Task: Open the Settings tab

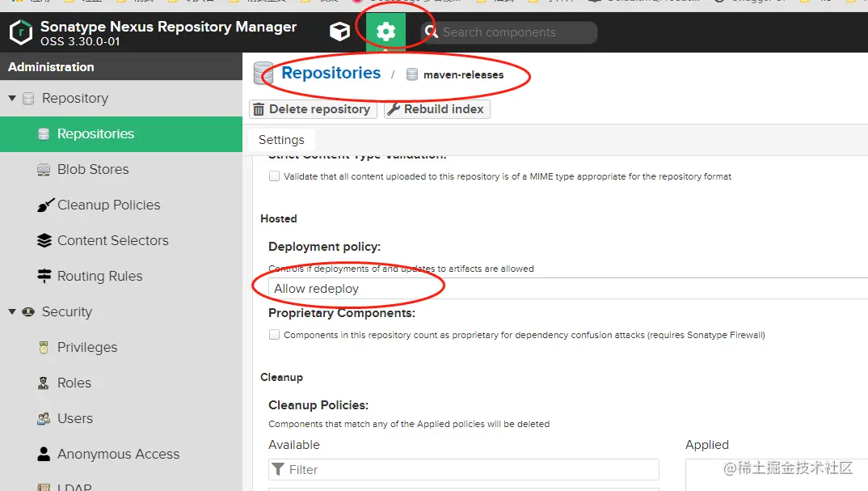Action: [x=281, y=140]
